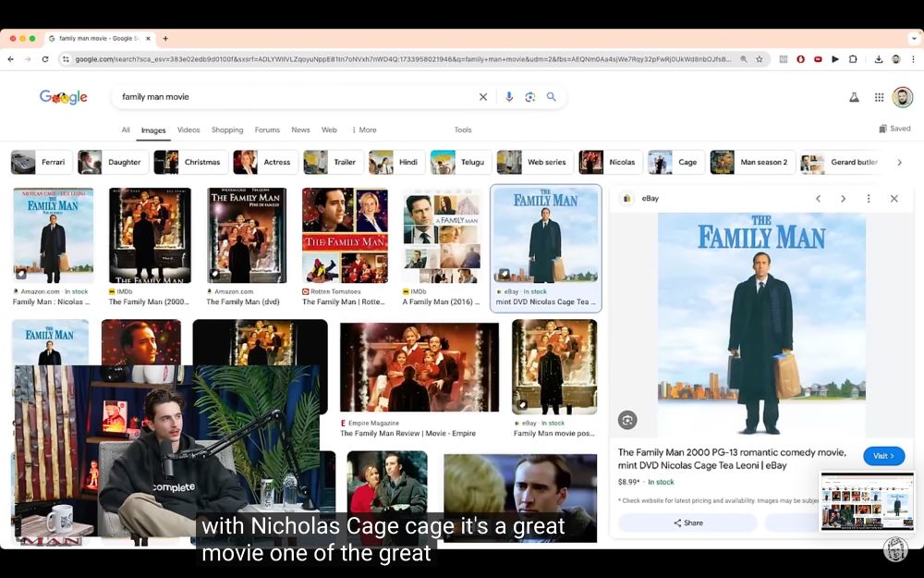Close the family man movie tab

148,38
